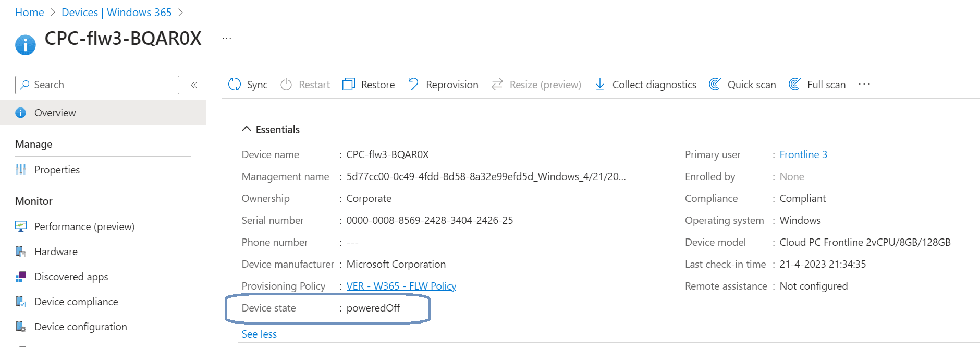The width and height of the screenshot is (980, 347).
Task: Click the Sync icon in toolbar
Action: (x=235, y=85)
